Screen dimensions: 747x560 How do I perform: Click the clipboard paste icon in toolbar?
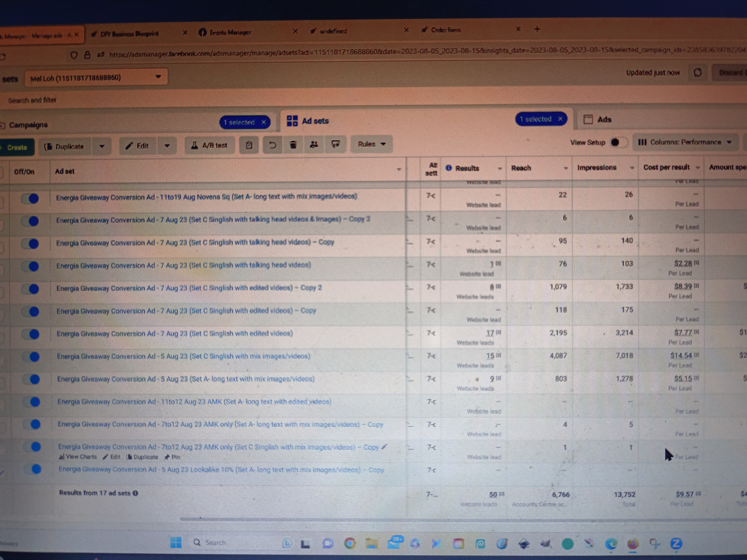[249, 145]
